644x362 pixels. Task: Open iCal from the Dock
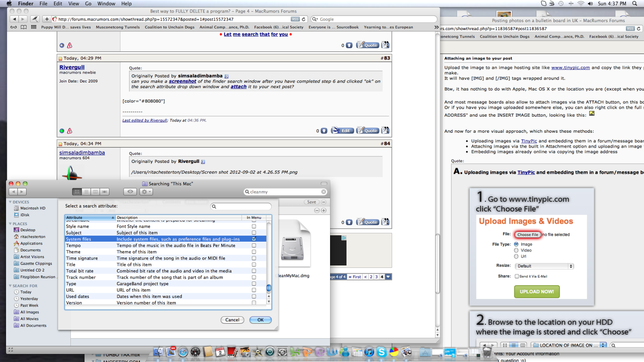pyautogui.click(x=220, y=352)
